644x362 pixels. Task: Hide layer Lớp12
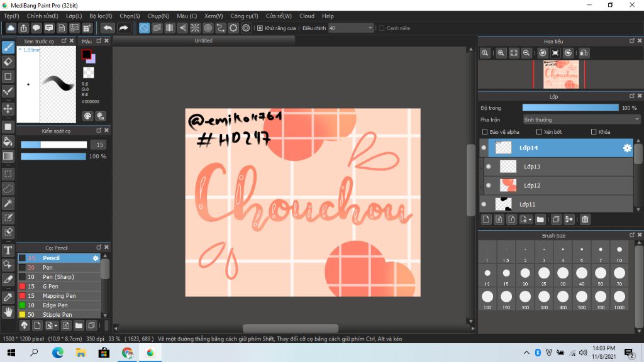pos(488,185)
